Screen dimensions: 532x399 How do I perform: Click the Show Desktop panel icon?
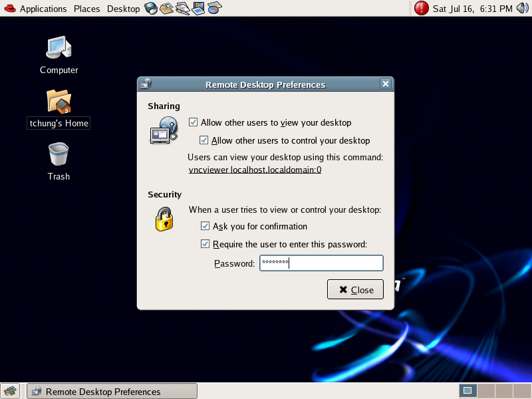(x=10, y=391)
